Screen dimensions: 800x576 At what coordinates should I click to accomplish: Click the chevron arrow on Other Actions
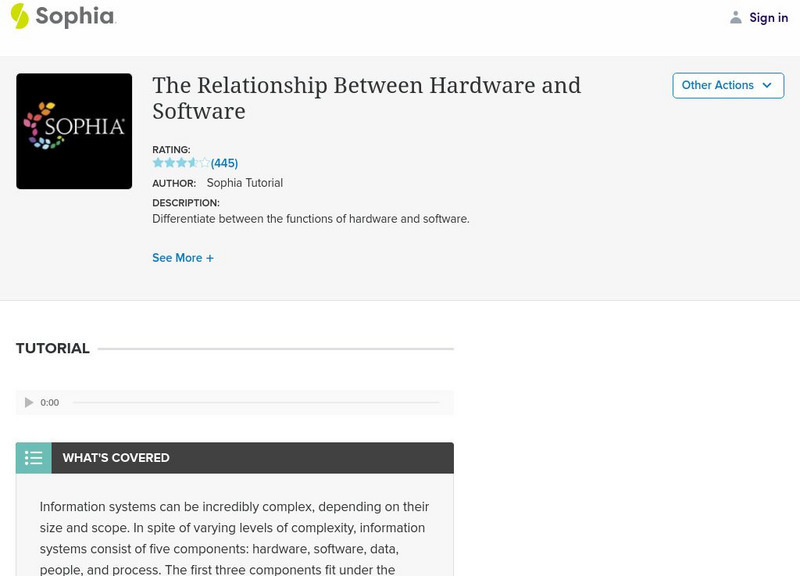pos(766,86)
